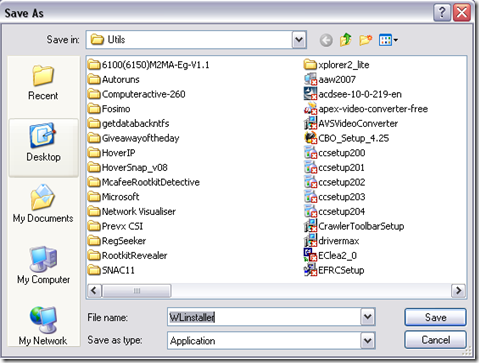Click the horizontal scrollbar thumb
The height and width of the screenshot is (363, 479).
[136, 291]
